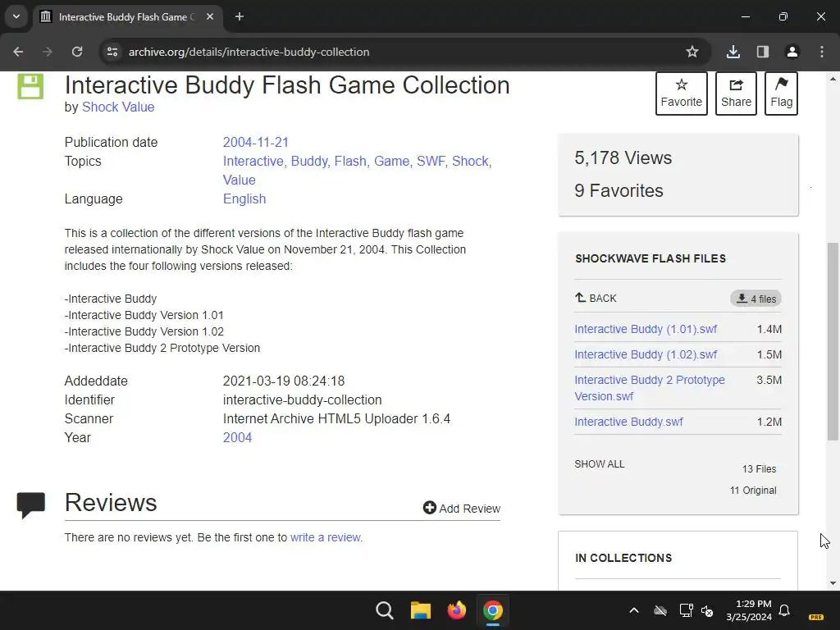
Task: Open the Shock topic link
Action: 472,162
